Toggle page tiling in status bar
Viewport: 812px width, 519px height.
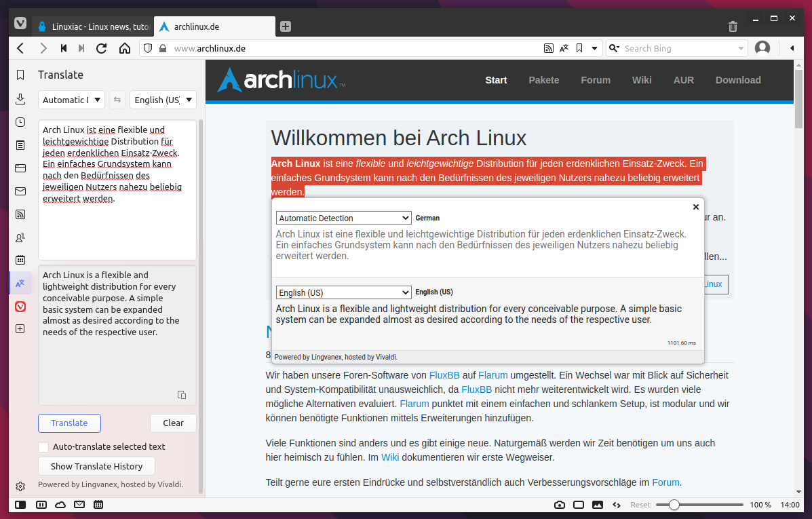579,505
